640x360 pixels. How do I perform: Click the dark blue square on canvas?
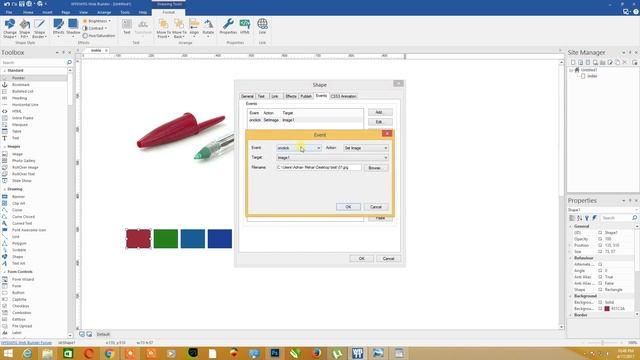(x=220, y=239)
